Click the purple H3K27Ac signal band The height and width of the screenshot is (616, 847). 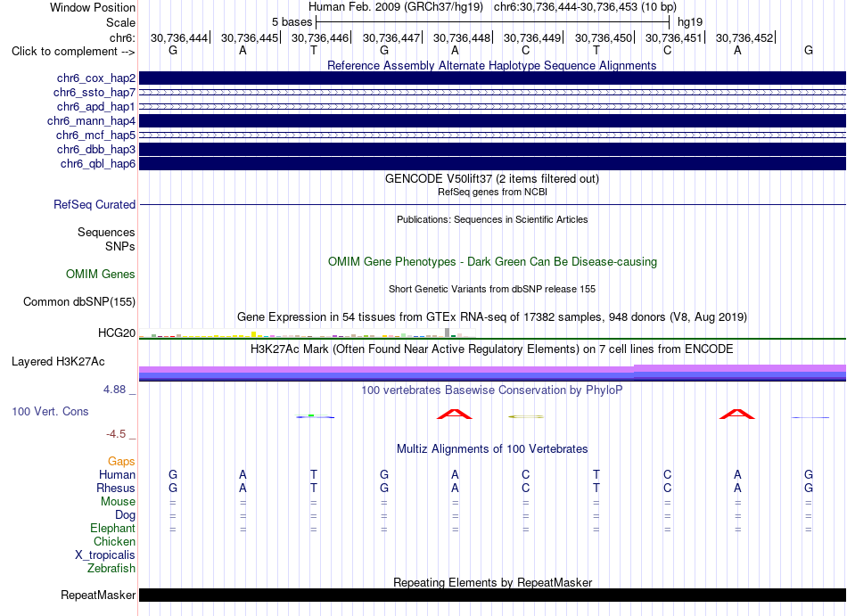[492, 373]
